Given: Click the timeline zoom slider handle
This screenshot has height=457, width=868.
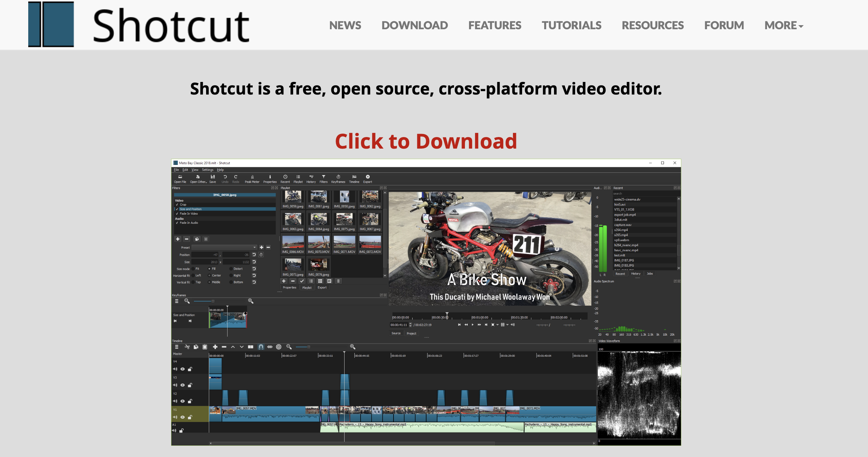Looking at the screenshot, I should click(x=309, y=347).
